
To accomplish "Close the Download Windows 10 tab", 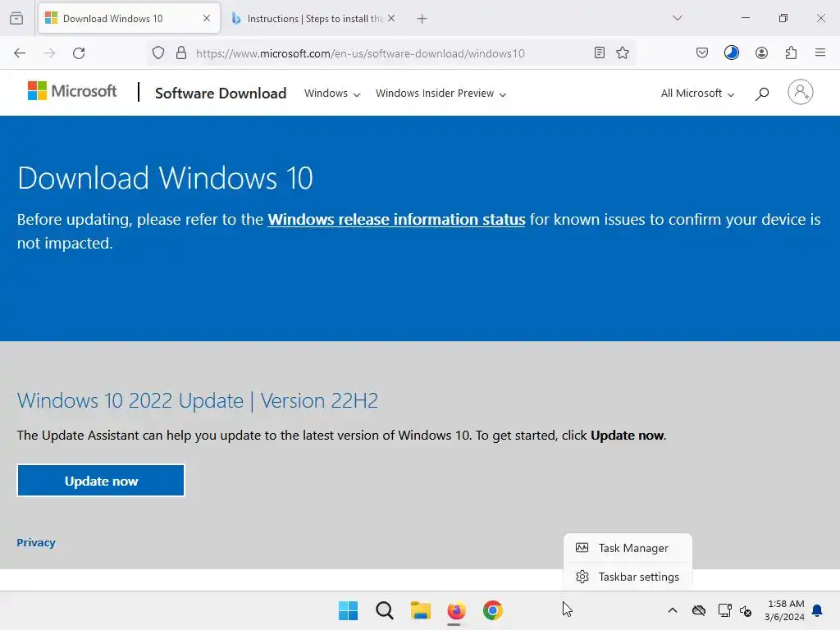I will [x=207, y=18].
